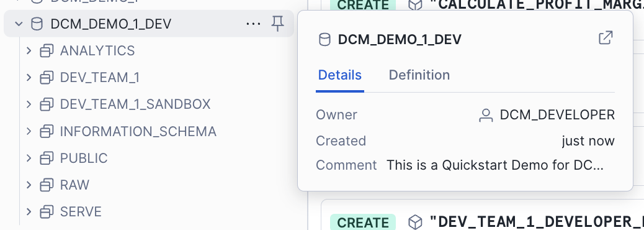This screenshot has height=230, width=644.
Task: Click the Comment field label
Action: point(346,165)
